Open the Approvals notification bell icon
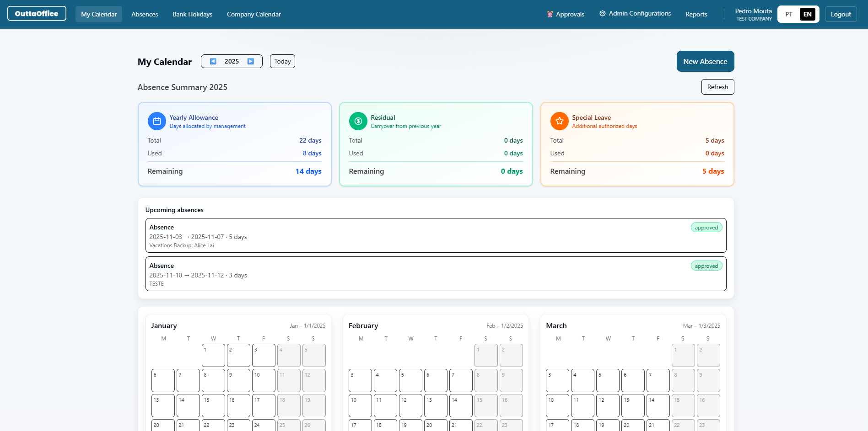This screenshot has height=431, width=868. pos(550,14)
